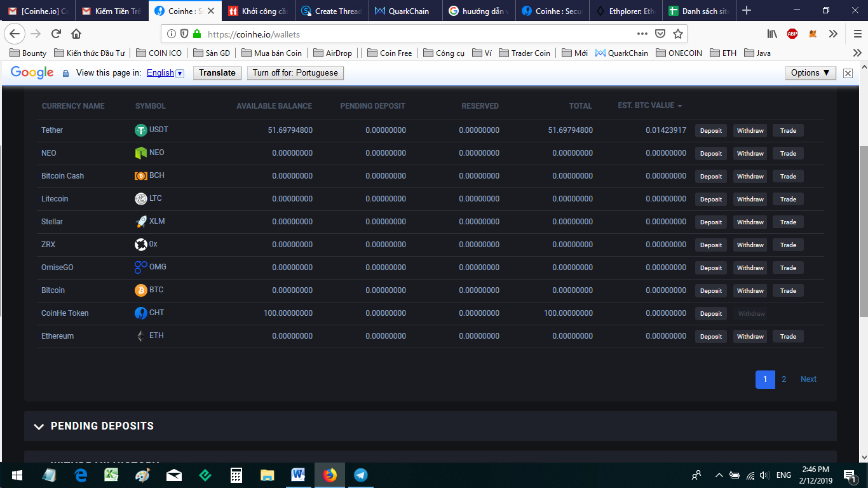Click the Next pagination link
This screenshot has width=868, height=488.
pyautogui.click(x=808, y=379)
